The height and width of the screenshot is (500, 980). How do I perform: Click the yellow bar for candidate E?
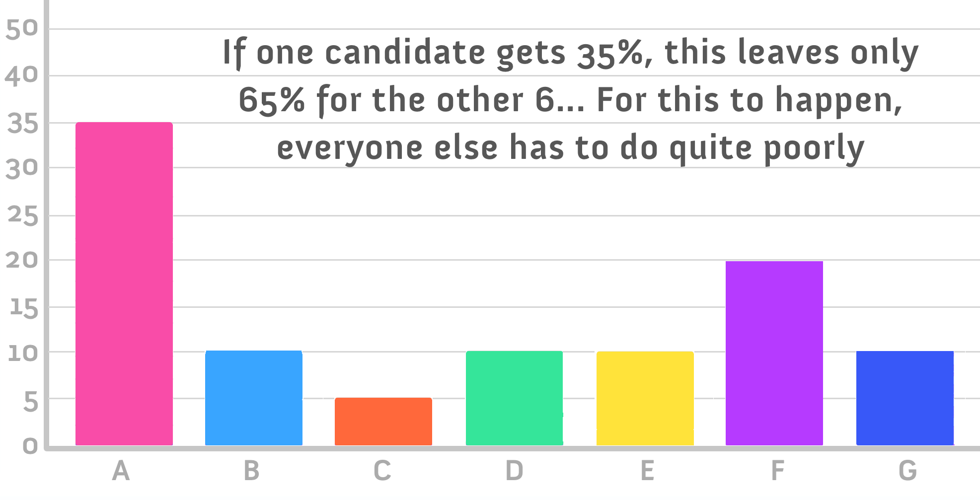645,398
